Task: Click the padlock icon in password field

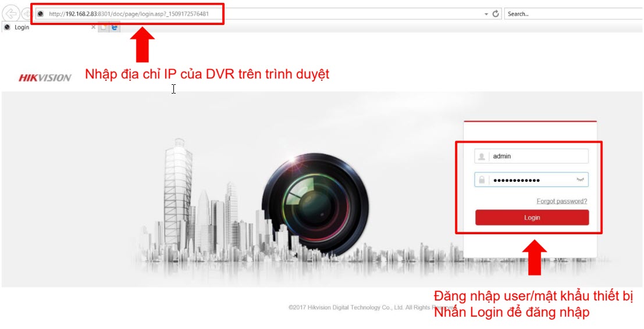Action: 482,180
